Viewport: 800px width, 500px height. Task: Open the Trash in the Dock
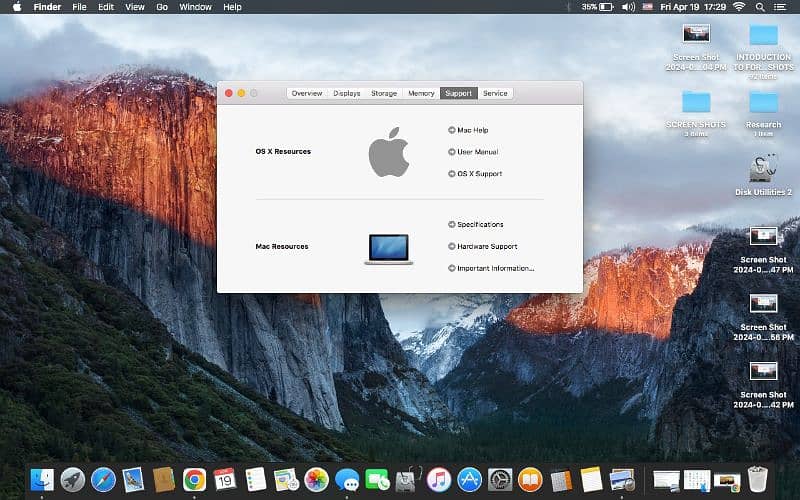coord(757,480)
